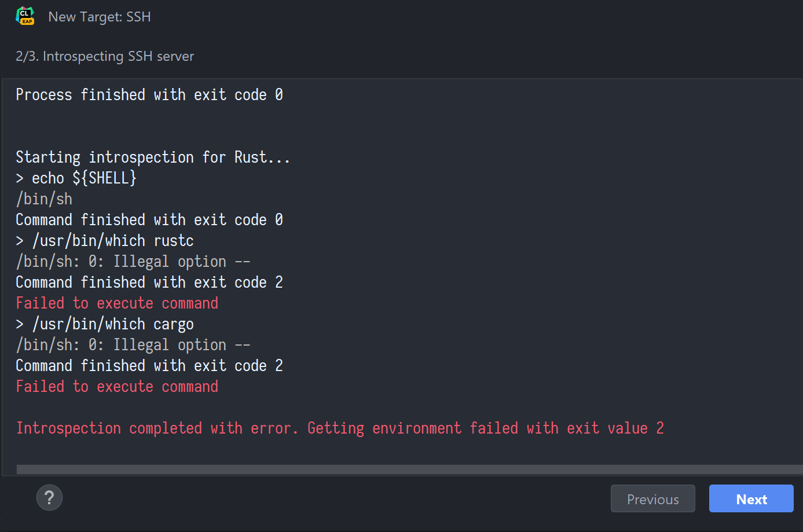This screenshot has height=532, width=803.
Task: Click Process finished with exit code 0
Action: [x=149, y=94]
